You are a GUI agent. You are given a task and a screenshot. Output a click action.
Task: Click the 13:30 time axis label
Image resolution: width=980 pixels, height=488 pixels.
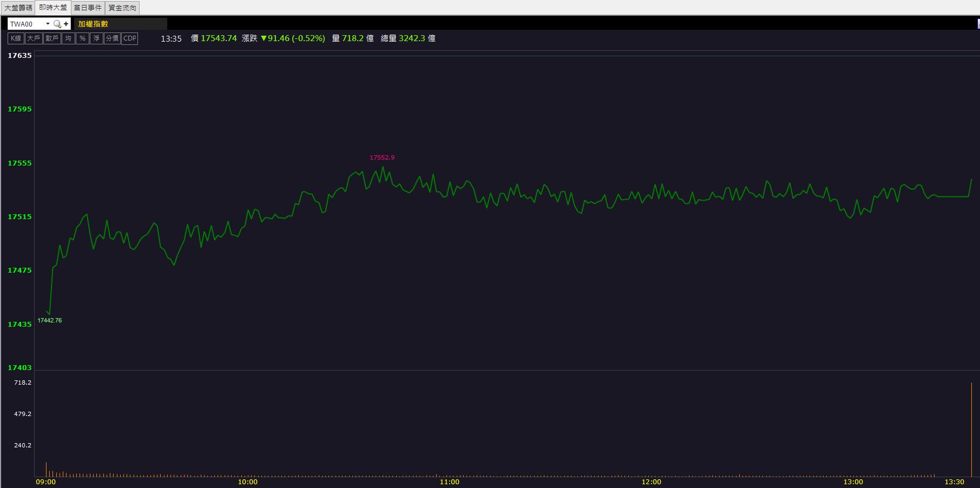pos(955,482)
